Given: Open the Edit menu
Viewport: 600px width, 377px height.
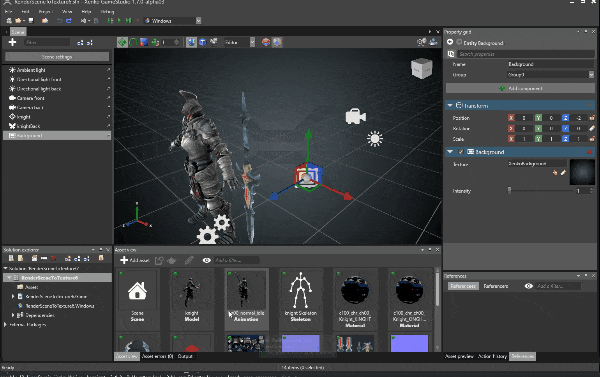Looking at the screenshot, I should pyautogui.click(x=25, y=11).
